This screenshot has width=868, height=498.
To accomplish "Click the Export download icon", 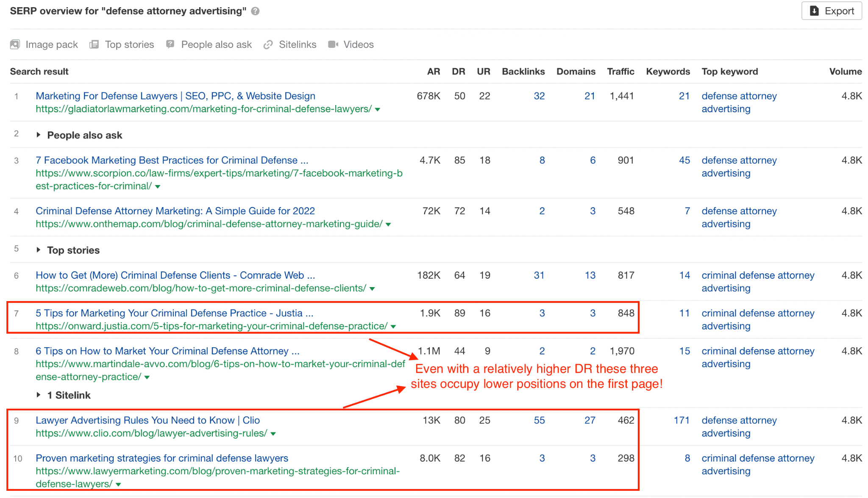I will [814, 11].
